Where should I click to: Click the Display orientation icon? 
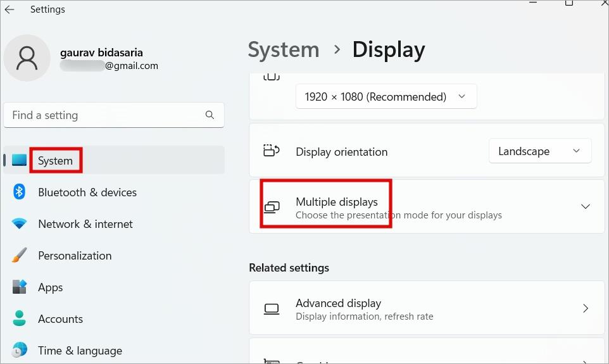click(272, 150)
